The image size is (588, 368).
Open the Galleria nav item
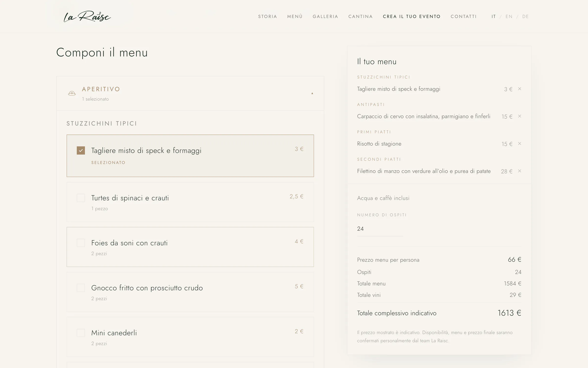tap(325, 16)
